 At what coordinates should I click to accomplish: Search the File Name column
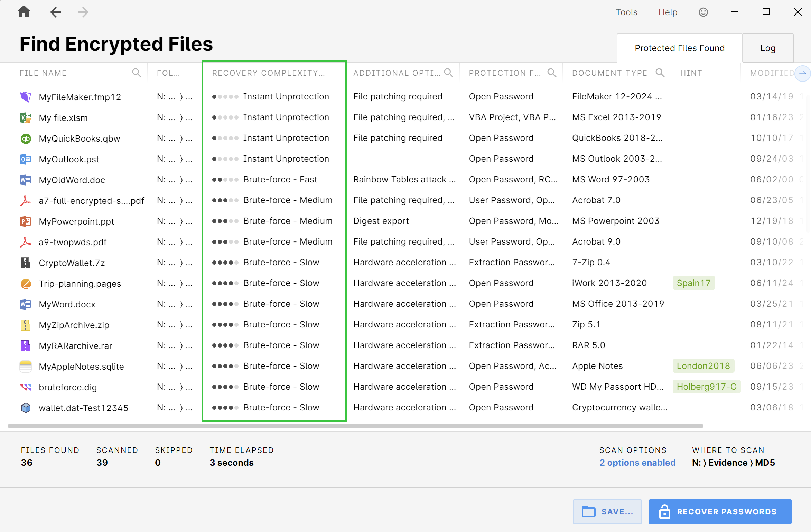point(137,73)
